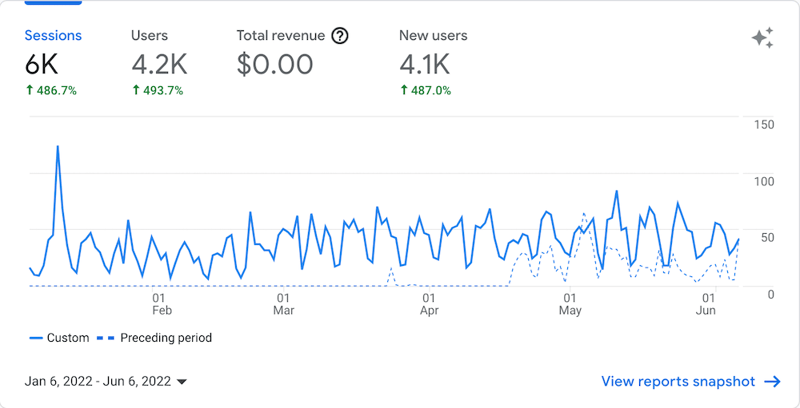
Task: Click the 01 Apr axis label
Action: [x=429, y=304]
